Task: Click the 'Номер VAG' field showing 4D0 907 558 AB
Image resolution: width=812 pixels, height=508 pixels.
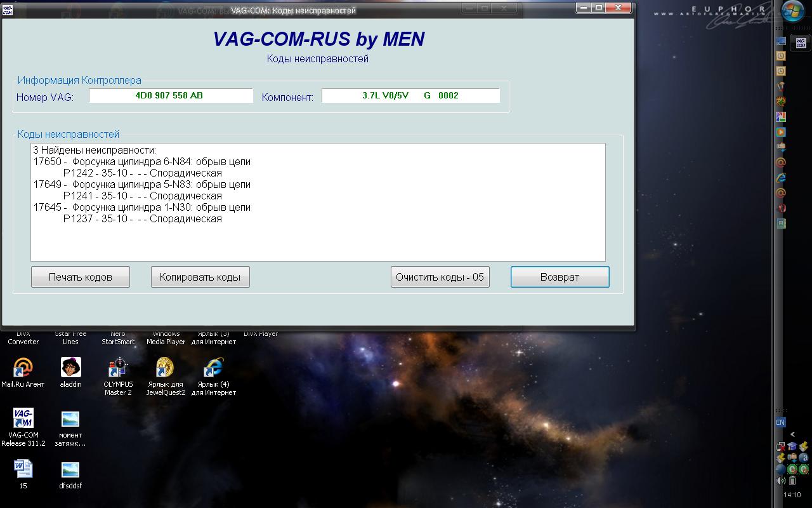Action: (171, 96)
